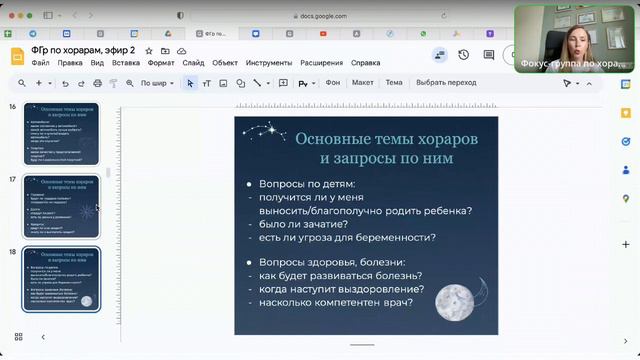Get add-ons with plus icon
640x360 pixels.
pyautogui.click(x=626, y=244)
